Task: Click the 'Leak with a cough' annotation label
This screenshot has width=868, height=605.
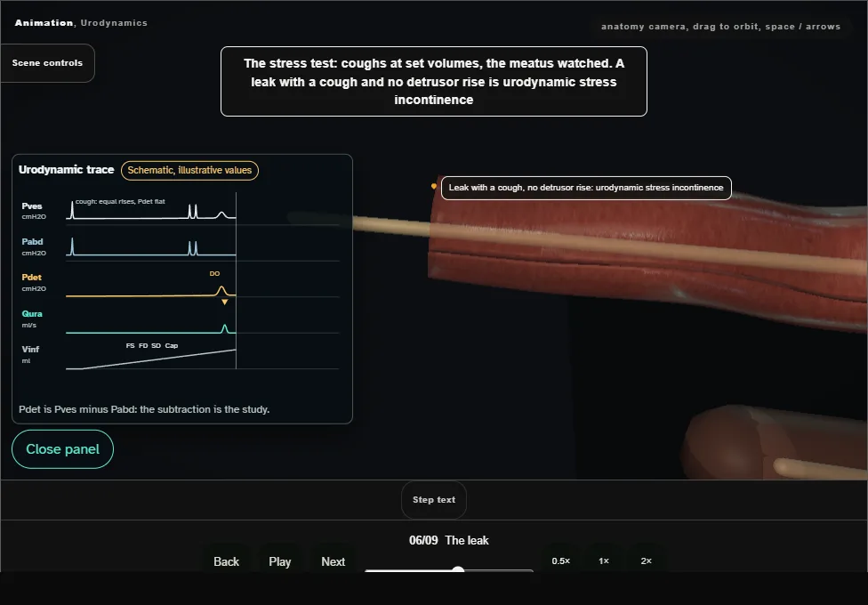Action: click(x=586, y=188)
